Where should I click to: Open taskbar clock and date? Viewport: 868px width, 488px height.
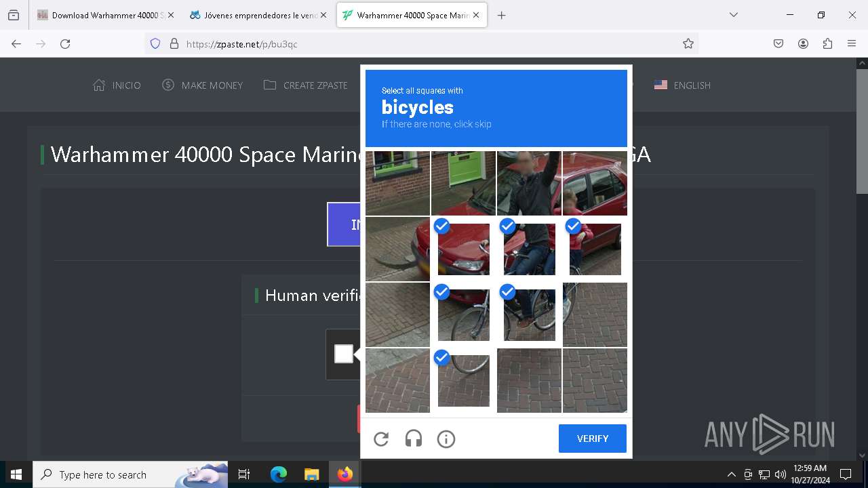[810, 474]
